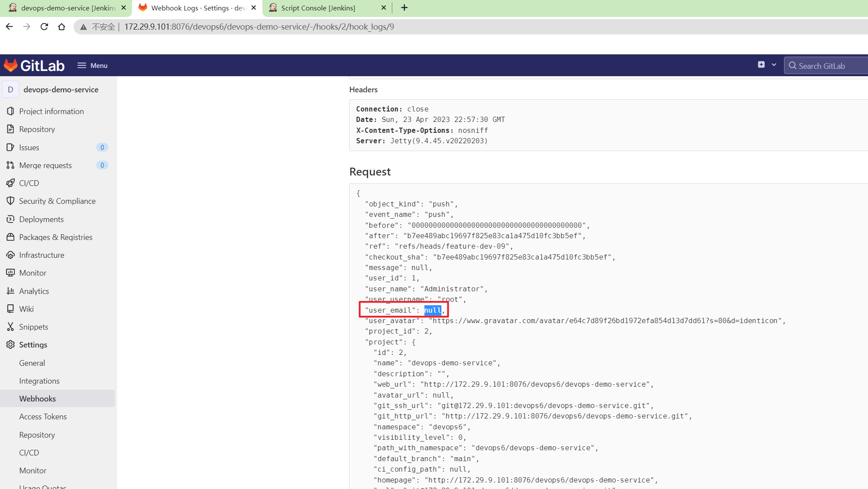
Task: Close the Script Console tab
Action: 384,8
